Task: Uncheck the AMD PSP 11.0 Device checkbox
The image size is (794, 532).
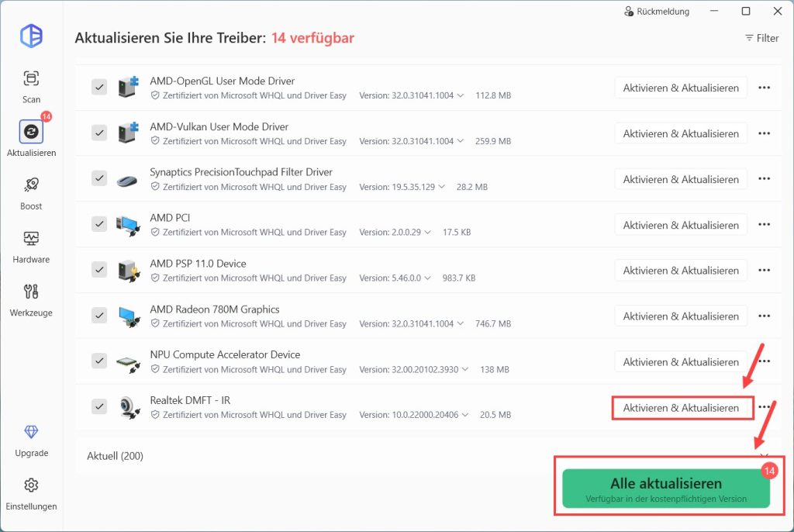Action: point(99,270)
